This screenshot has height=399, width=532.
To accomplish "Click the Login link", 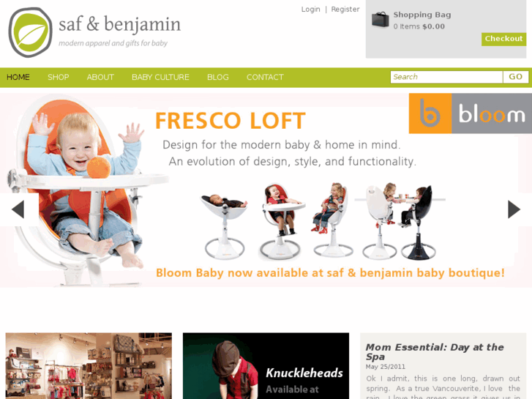I will tap(311, 10).
